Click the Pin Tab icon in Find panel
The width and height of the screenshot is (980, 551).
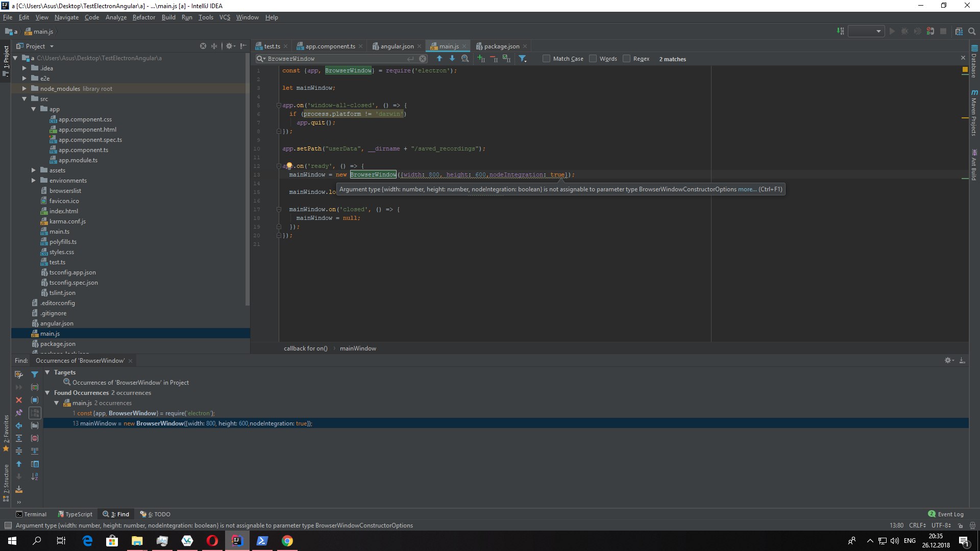tap(19, 413)
